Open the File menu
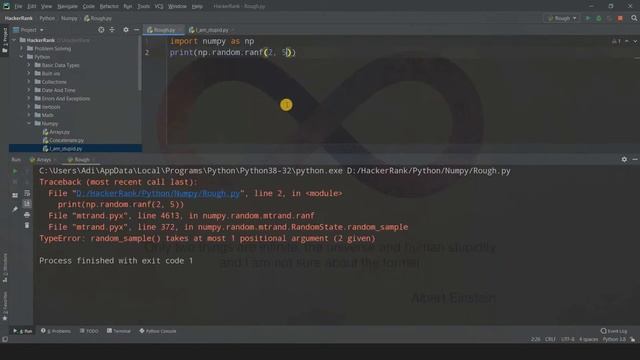The width and height of the screenshot is (640, 360). click(x=18, y=7)
